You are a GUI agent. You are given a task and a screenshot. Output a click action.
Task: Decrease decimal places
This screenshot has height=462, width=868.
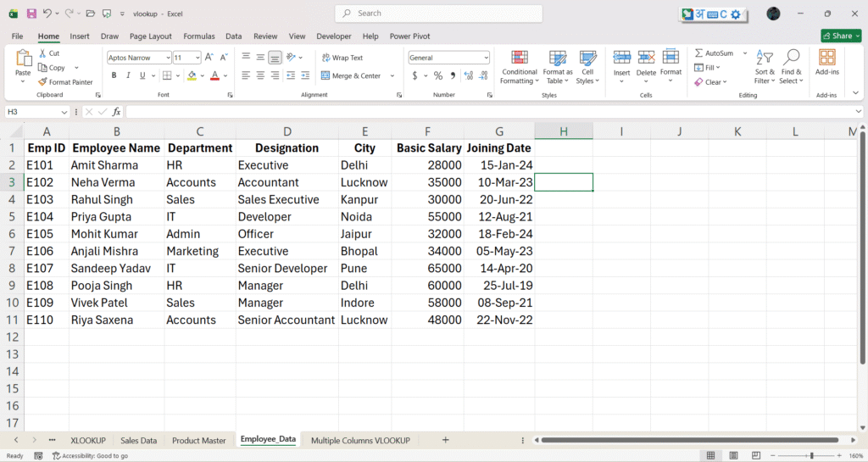click(x=484, y=75)
